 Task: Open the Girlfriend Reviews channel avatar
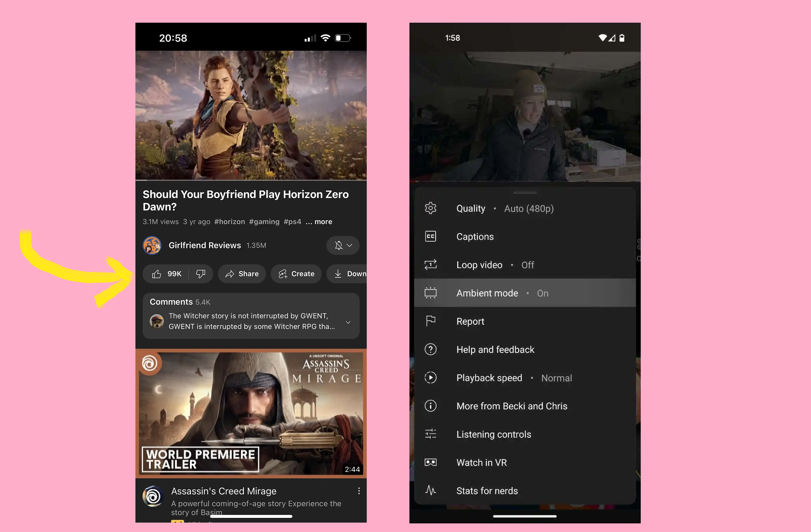click(x=152, y=245)
